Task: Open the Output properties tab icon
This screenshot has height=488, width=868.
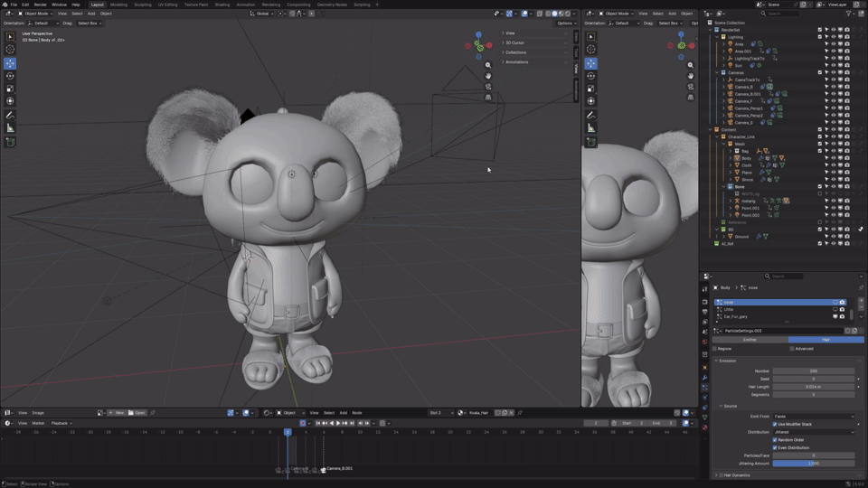Action: (x=704, y=312)
